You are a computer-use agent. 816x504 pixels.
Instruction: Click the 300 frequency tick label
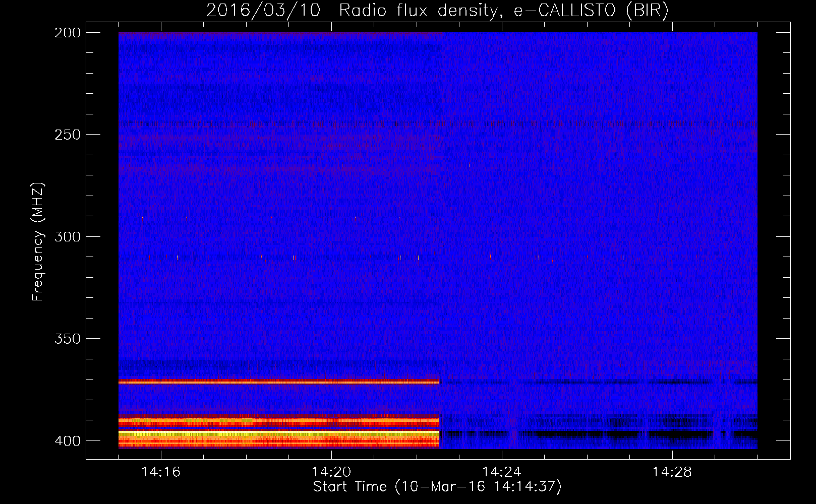coord(68,236)
